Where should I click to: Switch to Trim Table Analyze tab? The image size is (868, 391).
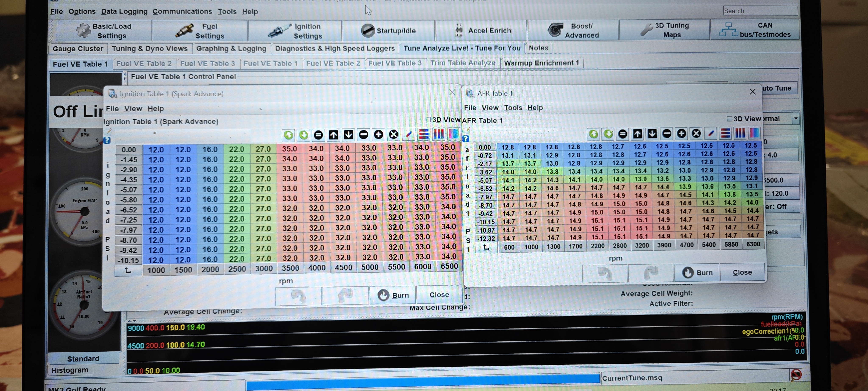tap(463, 63)
